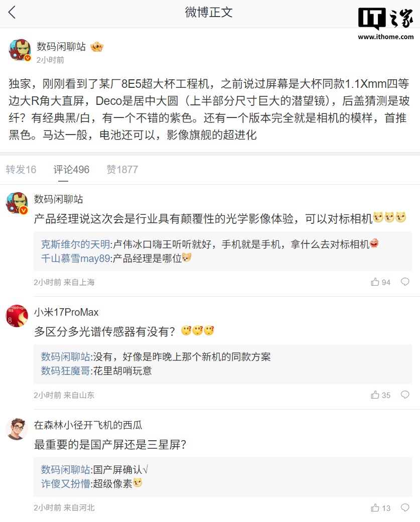Switch to the 转发16 tab

coord(21,170)
